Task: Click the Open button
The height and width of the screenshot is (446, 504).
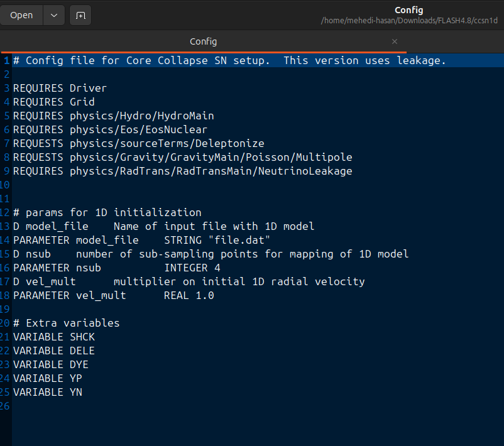Action: pyautogui.click(x=21, y=15)
